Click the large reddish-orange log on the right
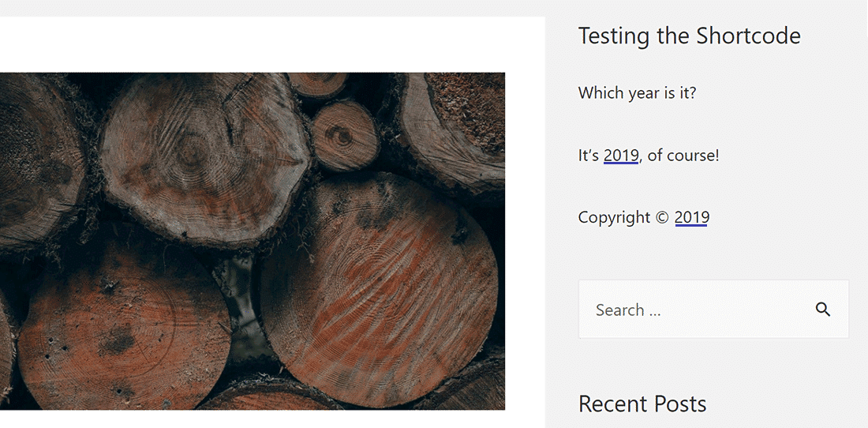 pyautogui.click(x=379, y=288)
